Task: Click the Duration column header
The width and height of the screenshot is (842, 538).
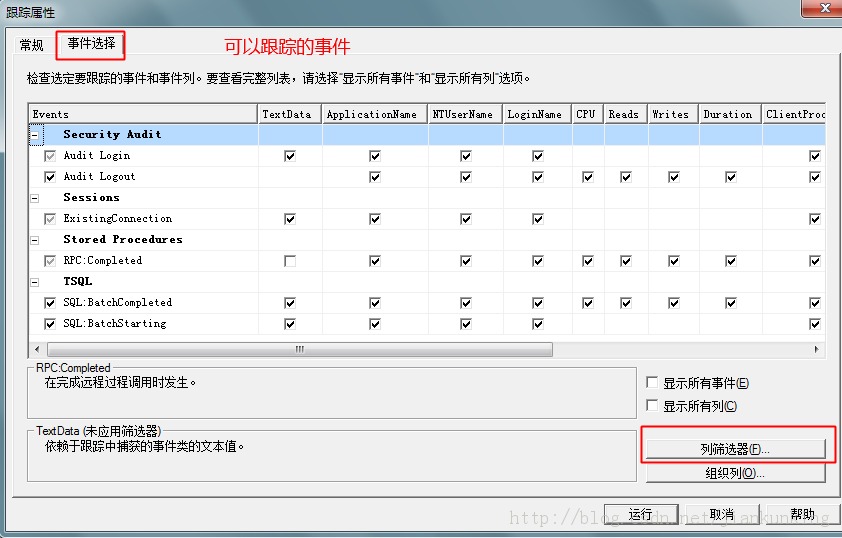Action: point(728,114)
